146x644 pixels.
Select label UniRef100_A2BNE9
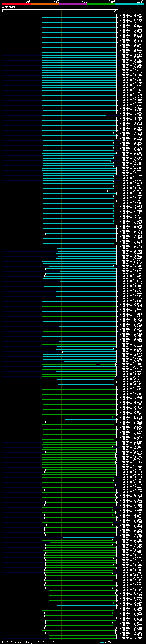click(131, 387)
